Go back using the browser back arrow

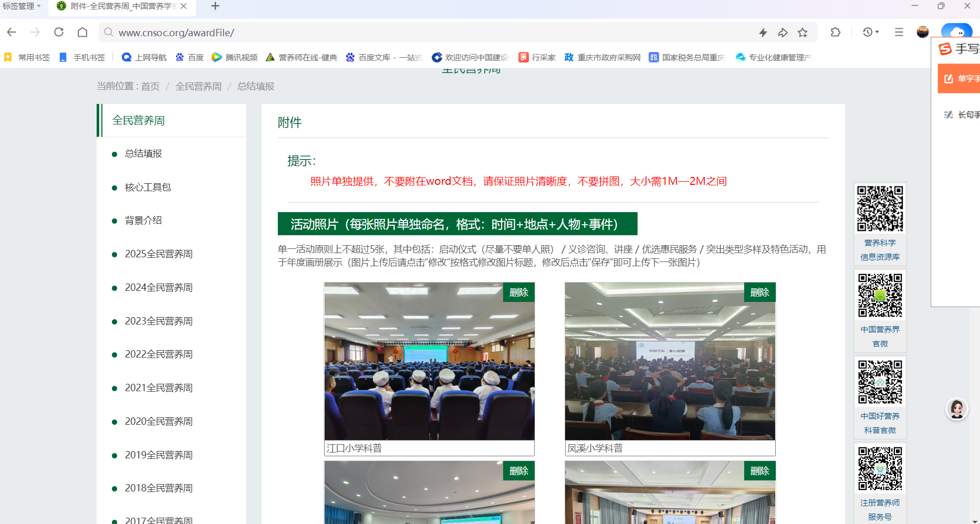12,33
